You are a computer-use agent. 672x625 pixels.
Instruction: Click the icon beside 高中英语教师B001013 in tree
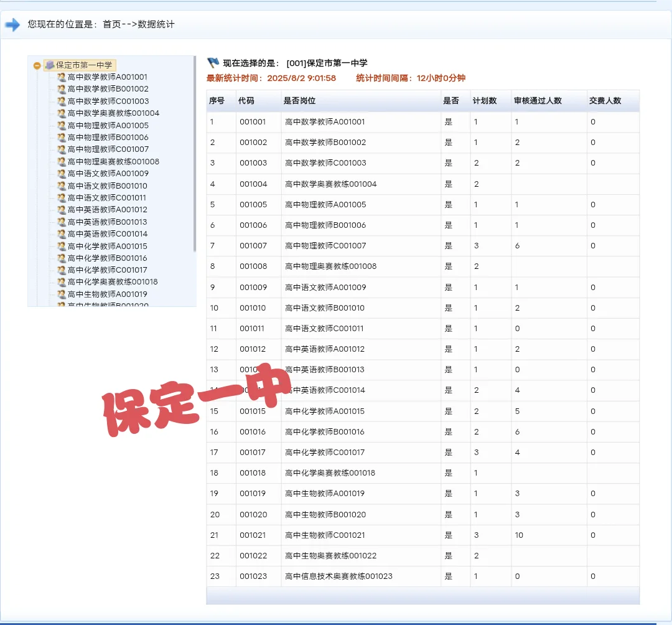[x=61, y=222]
